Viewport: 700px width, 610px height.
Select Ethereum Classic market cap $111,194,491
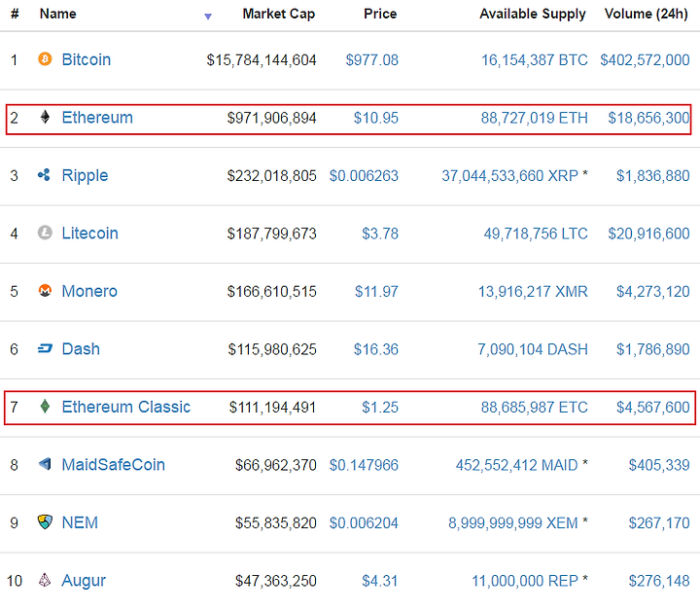[272, 407]
